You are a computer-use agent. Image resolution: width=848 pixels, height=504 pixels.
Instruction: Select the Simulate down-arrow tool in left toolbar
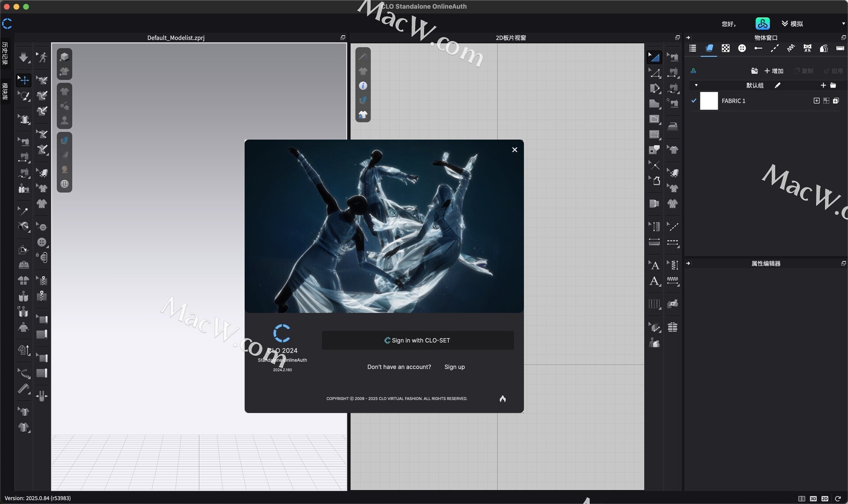[23, 57]
